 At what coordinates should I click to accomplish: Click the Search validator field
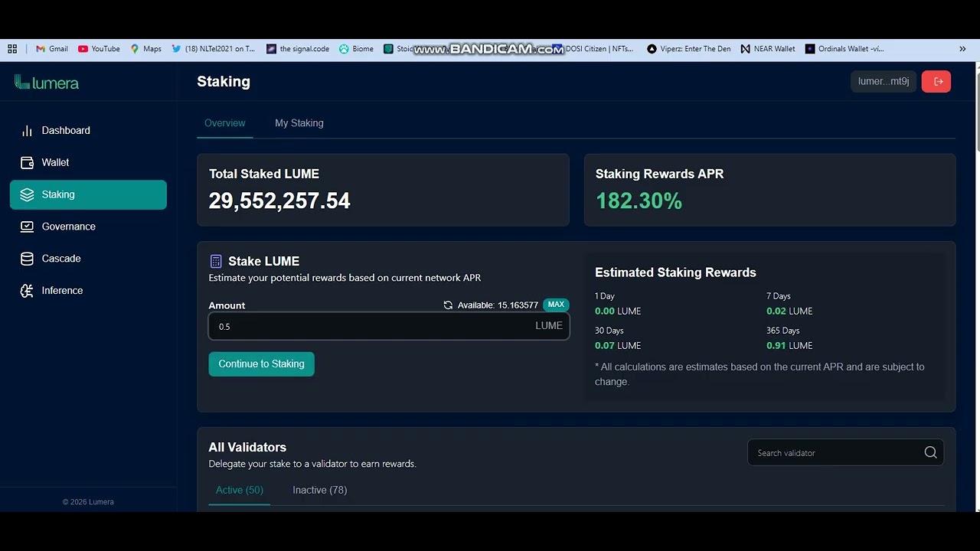(x=845, y=452)
